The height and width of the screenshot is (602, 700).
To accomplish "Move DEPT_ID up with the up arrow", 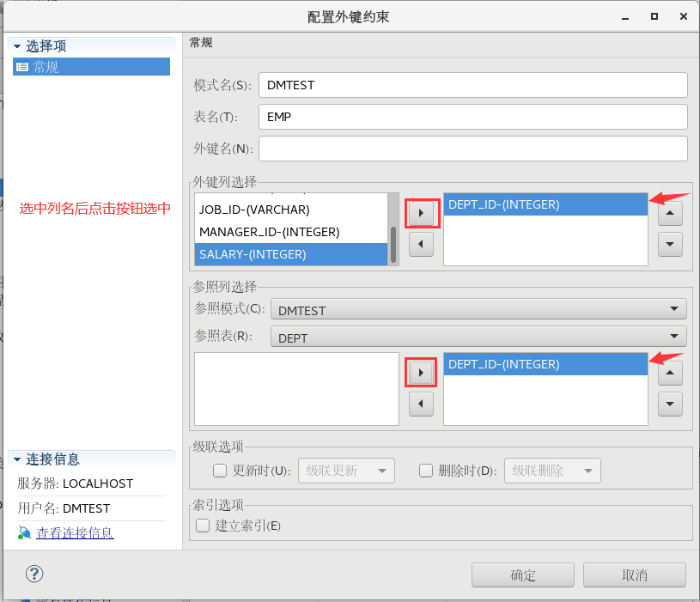I will point(670,213).
